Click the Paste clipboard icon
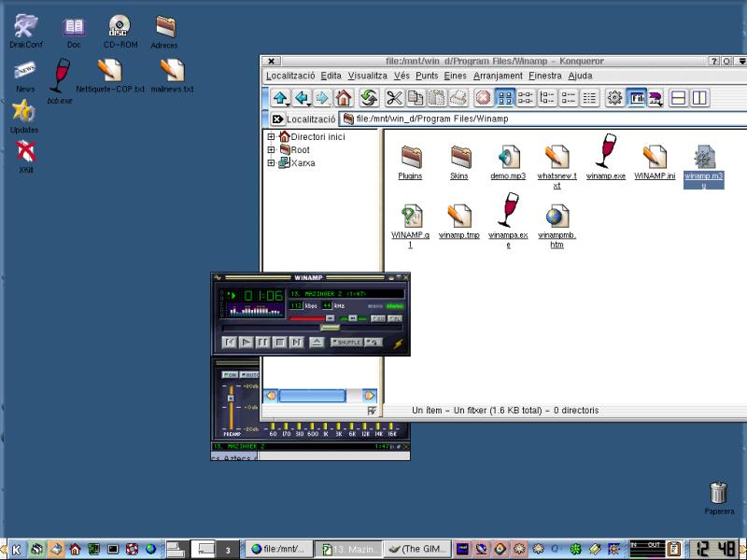Screen dimensions: 747x560 coord(436,98)
